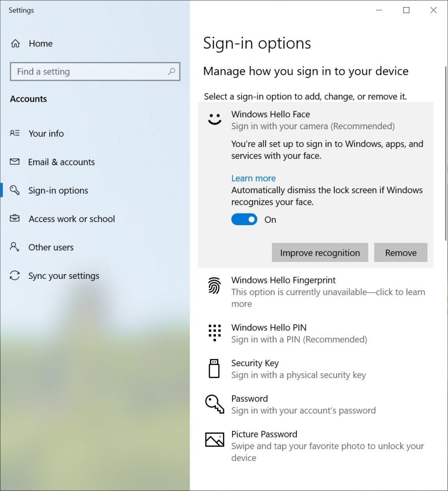This screenshot has height=491, width=448.
Task: Click the Your info person-card icon
Action: [x=15, y=133]
